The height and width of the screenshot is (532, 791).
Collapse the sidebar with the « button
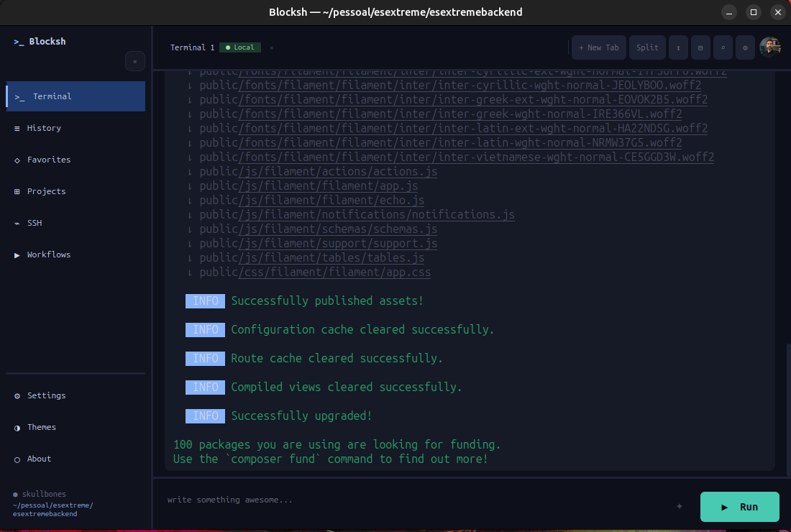pyautogui.click(x=134, y=62)
